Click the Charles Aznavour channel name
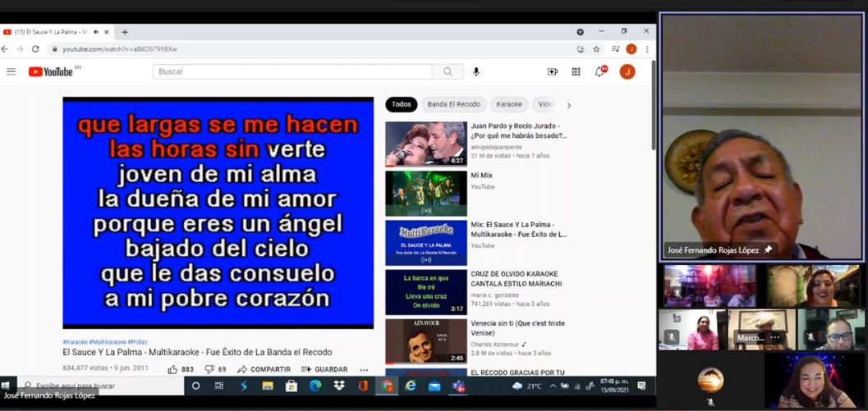This screenshot has height=411, width=868. point(495,344)
